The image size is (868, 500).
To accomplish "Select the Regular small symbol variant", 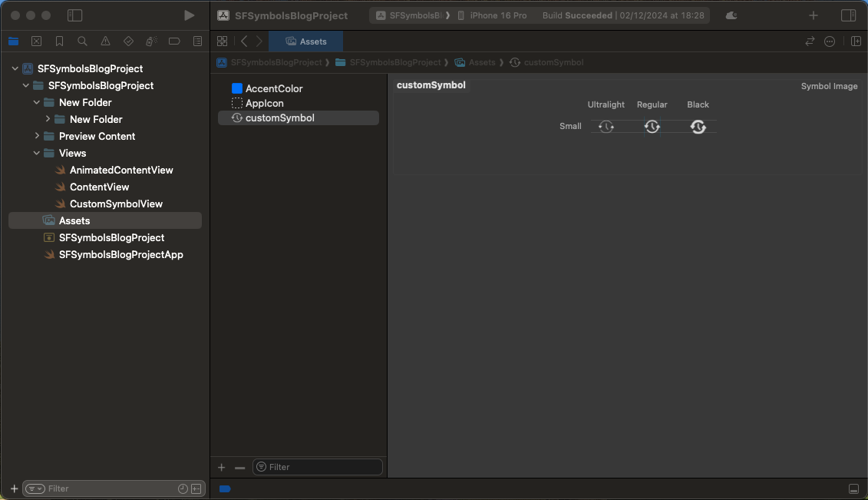I will (652, 127).
